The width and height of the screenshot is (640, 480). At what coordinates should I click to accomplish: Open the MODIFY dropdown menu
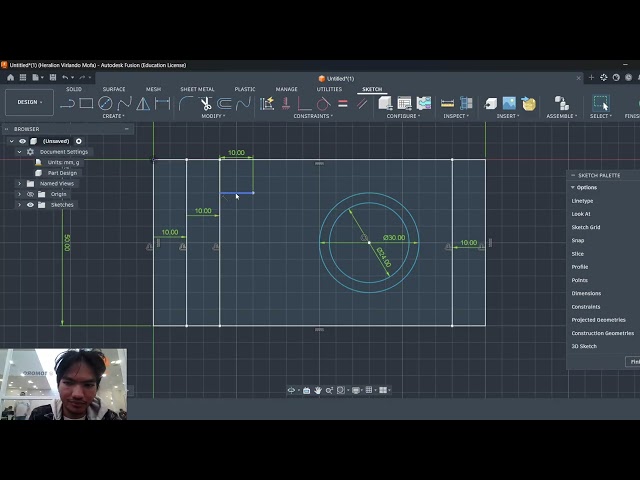tap(213, 116)
